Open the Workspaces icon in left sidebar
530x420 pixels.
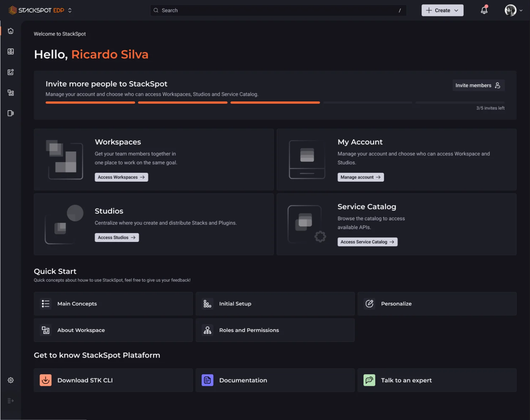11,93
